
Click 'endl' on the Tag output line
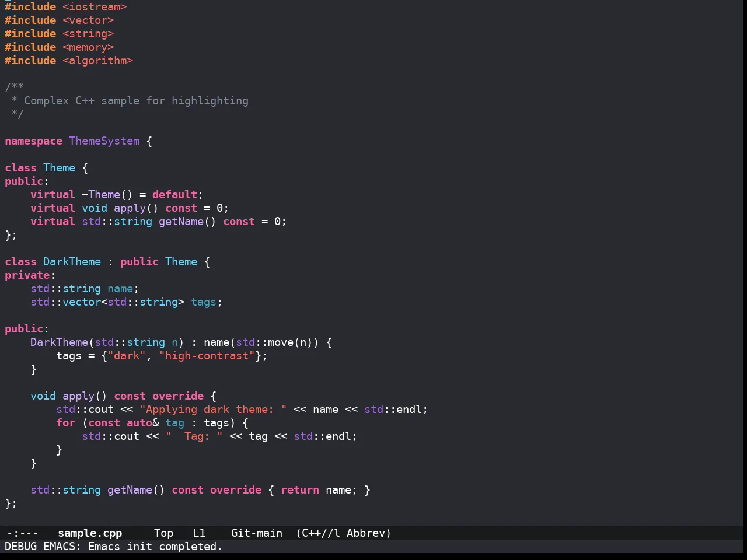(x=338, y=436)
